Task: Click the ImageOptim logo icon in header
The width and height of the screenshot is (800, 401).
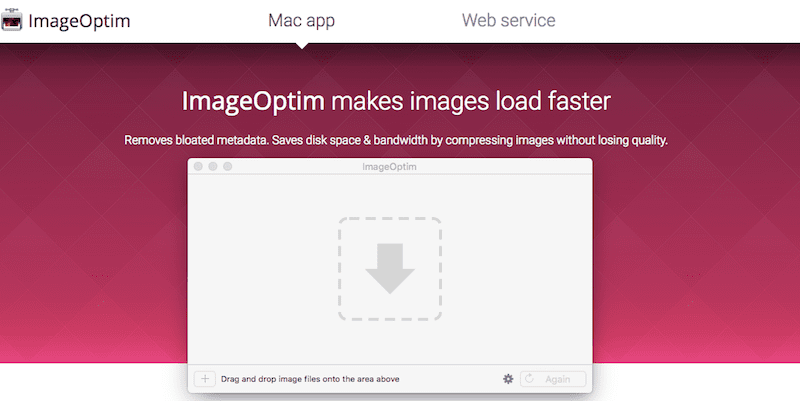Action: pyautogui.click(x=11, y=19)
